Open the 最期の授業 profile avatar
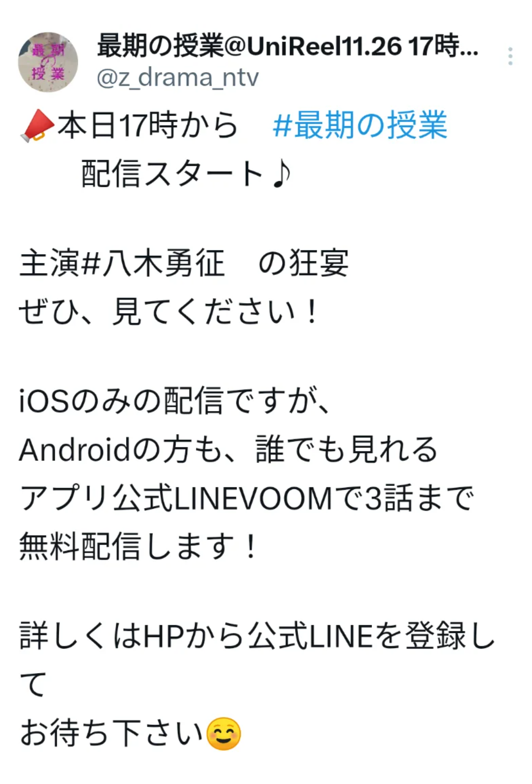 point(48,62)
